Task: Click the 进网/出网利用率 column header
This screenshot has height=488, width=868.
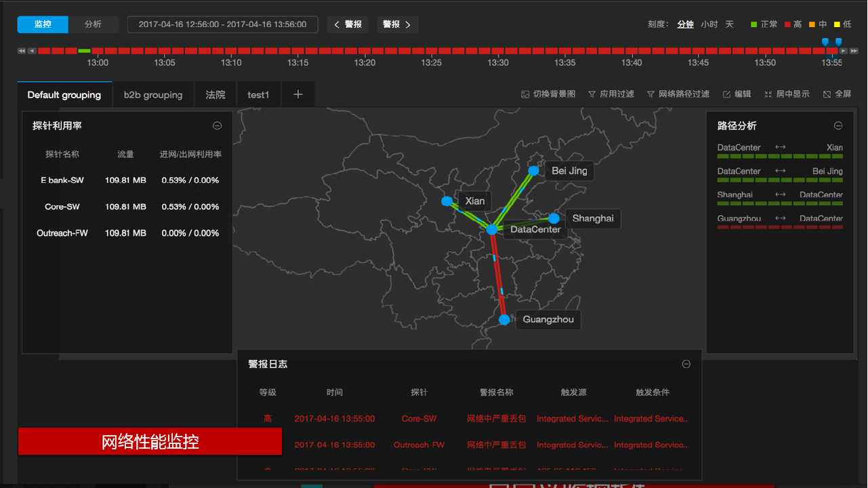Action: (x=190, y=155)
